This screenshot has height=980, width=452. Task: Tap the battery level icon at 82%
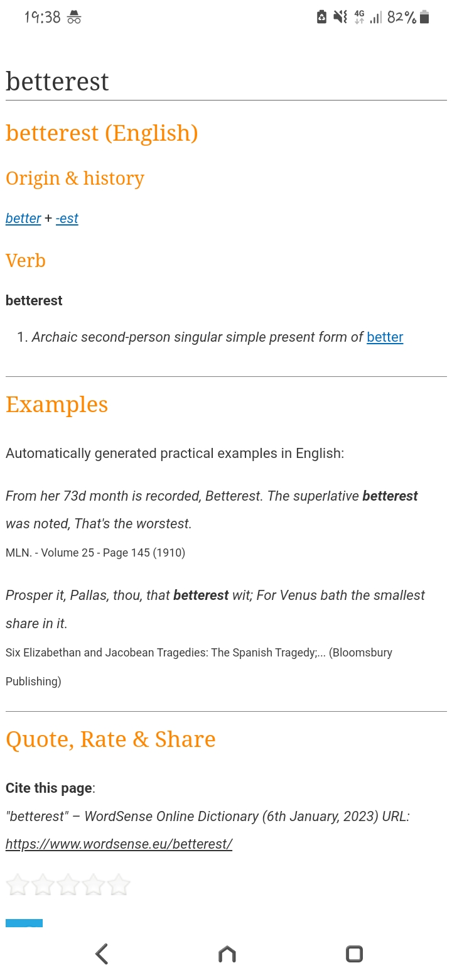tap(424, 17)
